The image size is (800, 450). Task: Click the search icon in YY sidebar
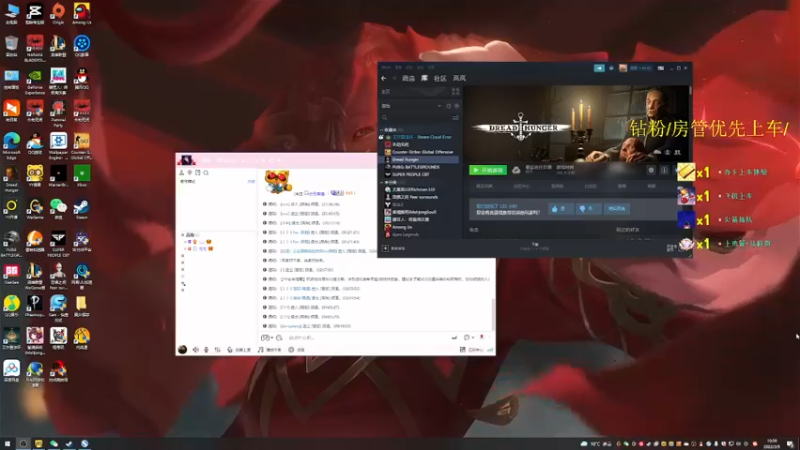[x=206, y=173]
